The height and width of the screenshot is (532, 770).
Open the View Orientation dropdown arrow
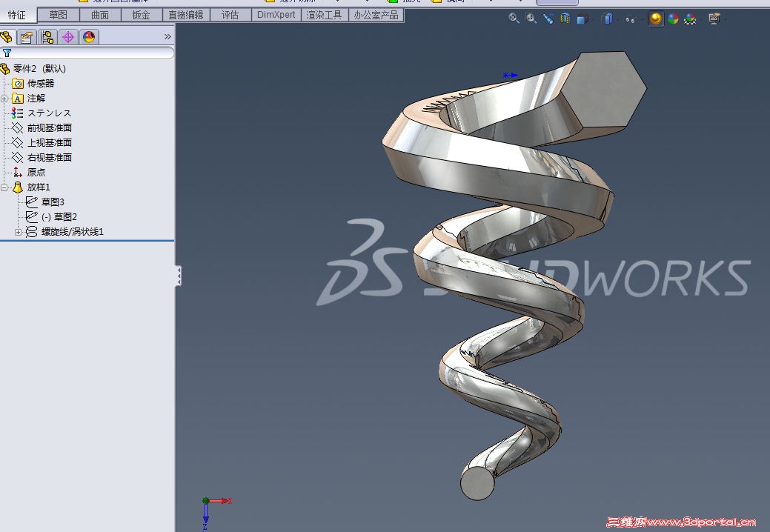coord(594,19)
